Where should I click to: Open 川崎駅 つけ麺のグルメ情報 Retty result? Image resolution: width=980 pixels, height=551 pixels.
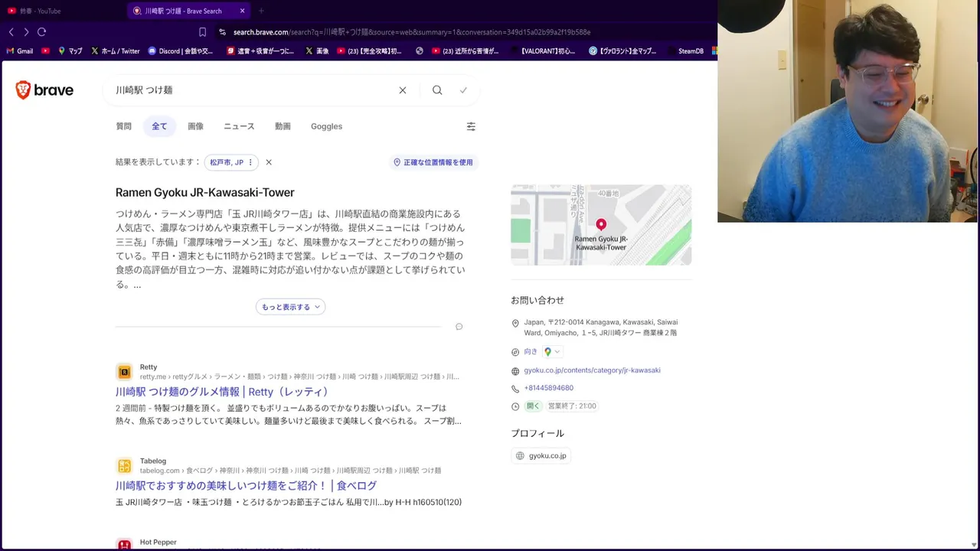coord(222,392)
